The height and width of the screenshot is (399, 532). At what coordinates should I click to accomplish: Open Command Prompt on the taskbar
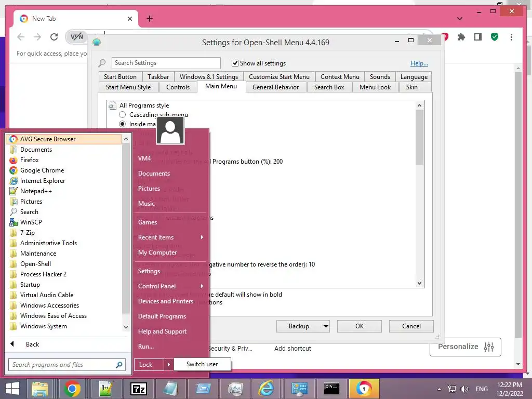[331, 389]
